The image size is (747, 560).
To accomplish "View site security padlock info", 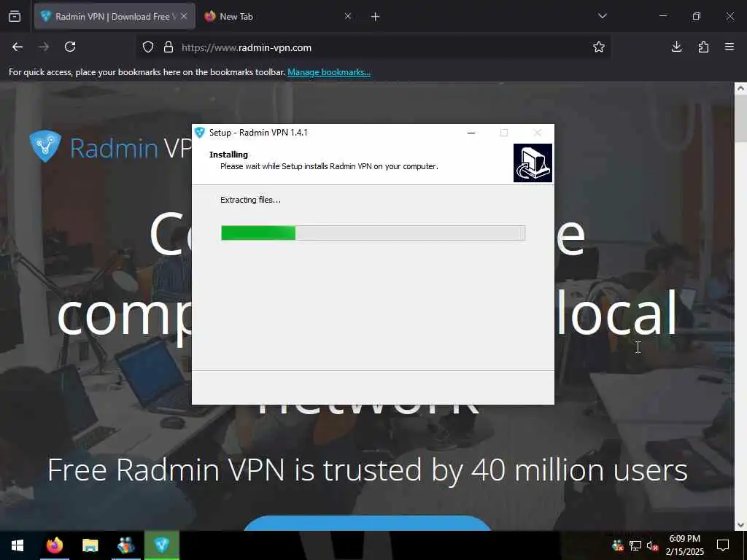I will tap(169, 47).
